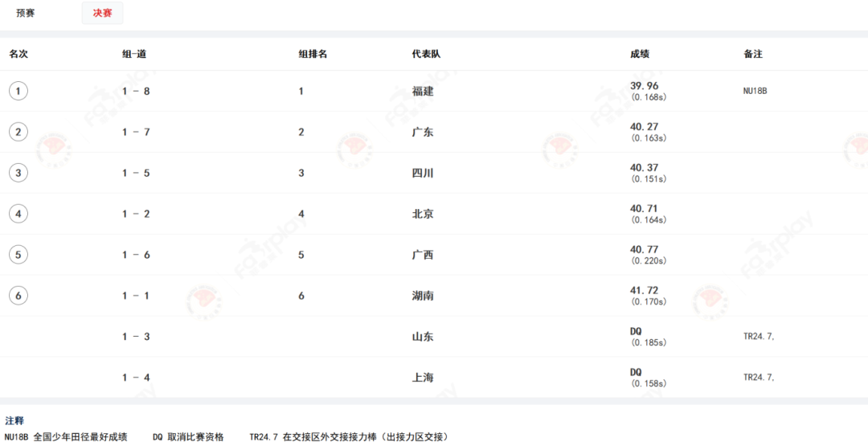Click the TR24.7 remark for 山东
Viewport: 868px width, 446px height.
tap(759, 337)
